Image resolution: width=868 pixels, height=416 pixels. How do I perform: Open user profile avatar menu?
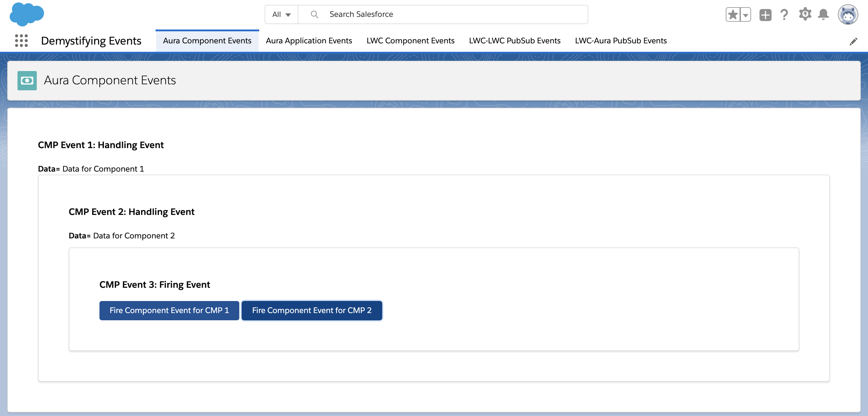pyautogui.click(x=848, y=14)
